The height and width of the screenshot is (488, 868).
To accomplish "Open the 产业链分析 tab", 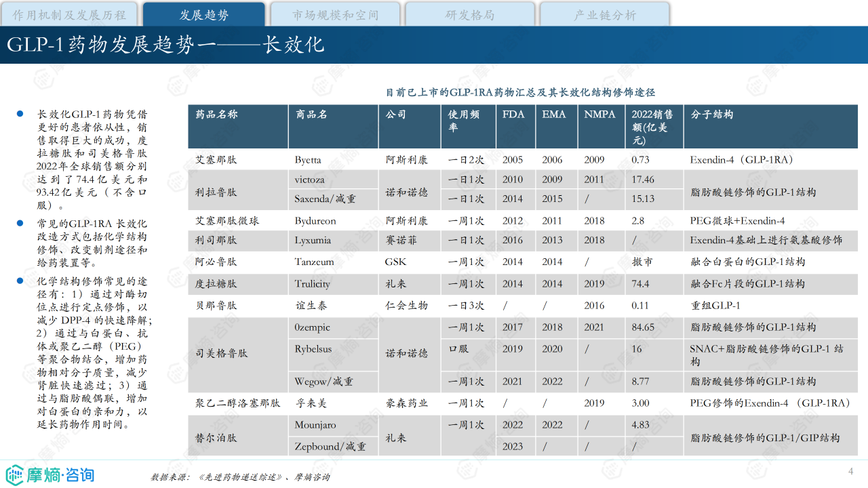I will point(604,14).
